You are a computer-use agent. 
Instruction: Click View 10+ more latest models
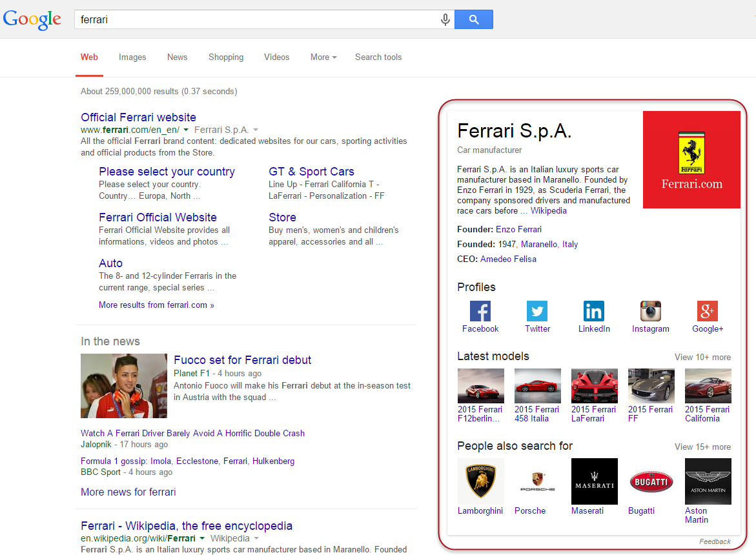tap(702, 357)
